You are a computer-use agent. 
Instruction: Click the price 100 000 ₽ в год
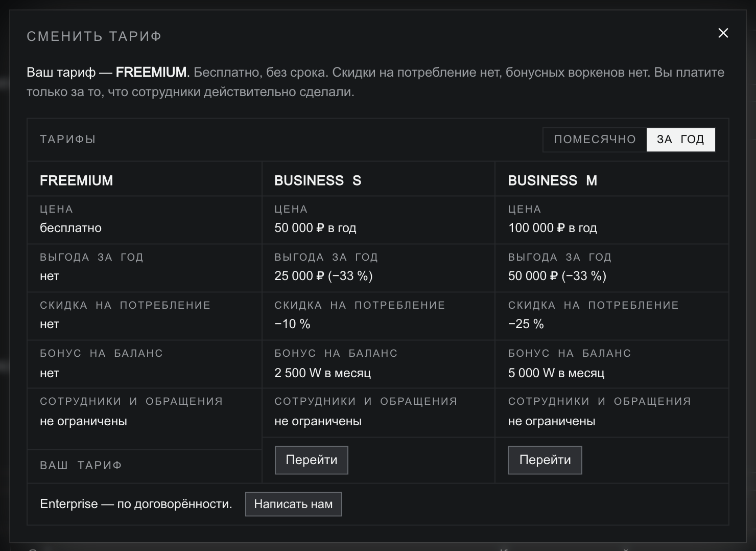pos(553,228)
